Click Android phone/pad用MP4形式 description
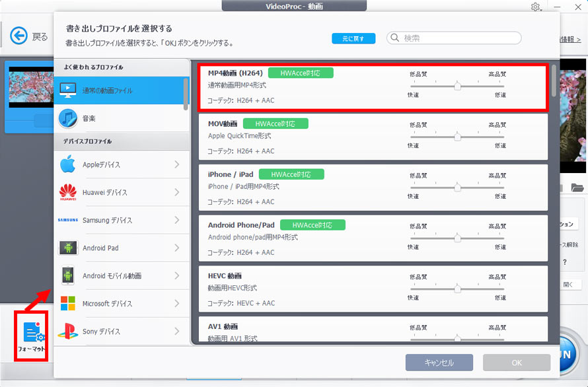The width and height of the screenshot is (588, 387). pyautogui.click(x=253, y=237)
